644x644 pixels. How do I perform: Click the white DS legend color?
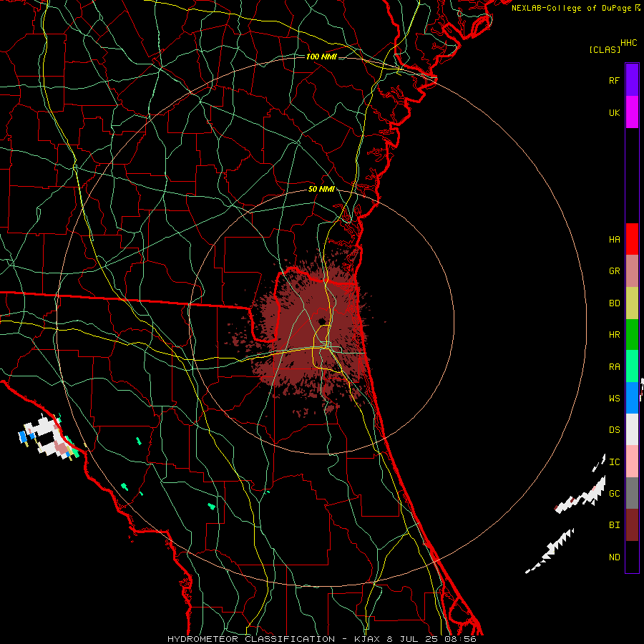pyautogui.click(x=632, y=429)
